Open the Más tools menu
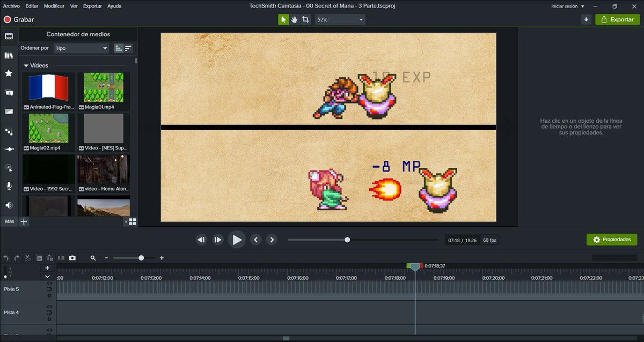Image resolution: width=644 pixels, height=342 pixels. (x=10, y=221)
